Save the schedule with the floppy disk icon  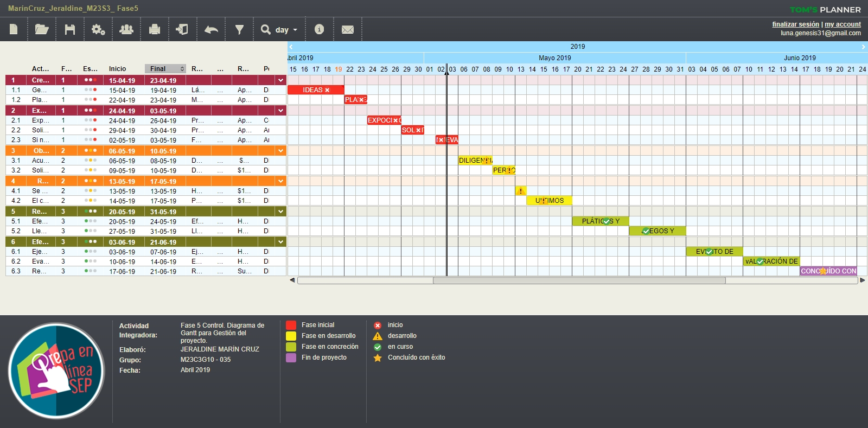click(70, 29)
